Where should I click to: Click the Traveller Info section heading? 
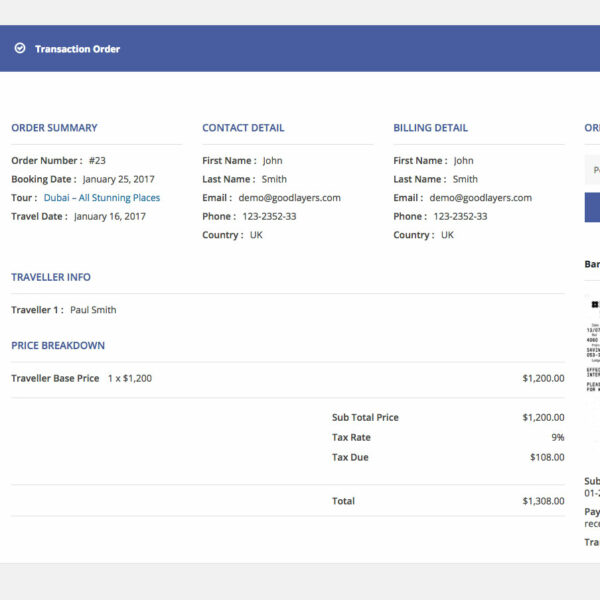point(51,277)
